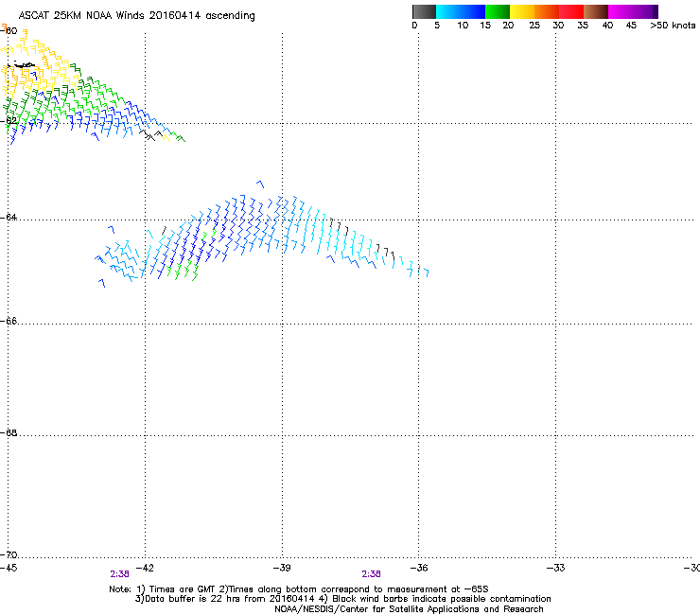The height and width of the screenshot is (615, 700).
Task: Click the '-60' latitude label
Action: (9, 31)
